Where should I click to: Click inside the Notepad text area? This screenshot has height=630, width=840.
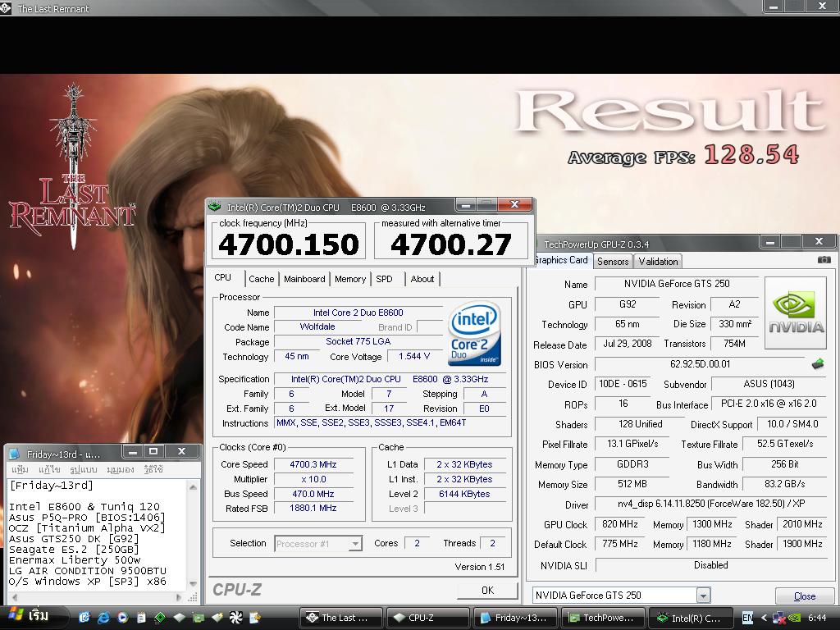97,534
